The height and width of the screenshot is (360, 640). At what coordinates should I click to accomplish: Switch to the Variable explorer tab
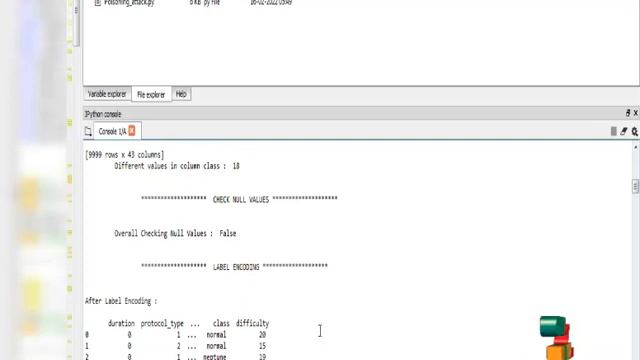pos(107,94)
